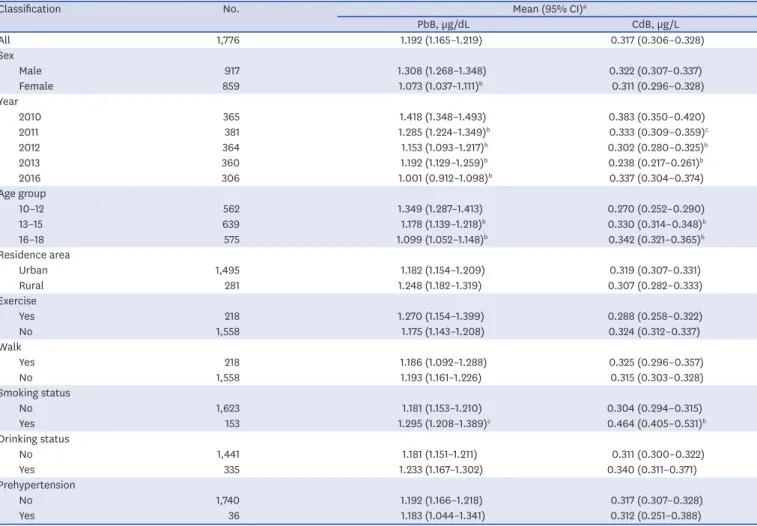Select count 1,740 in Prehypertension No row
Image resolution: width=757 pixels, height=526 pixels.
[x=228, y=500]
